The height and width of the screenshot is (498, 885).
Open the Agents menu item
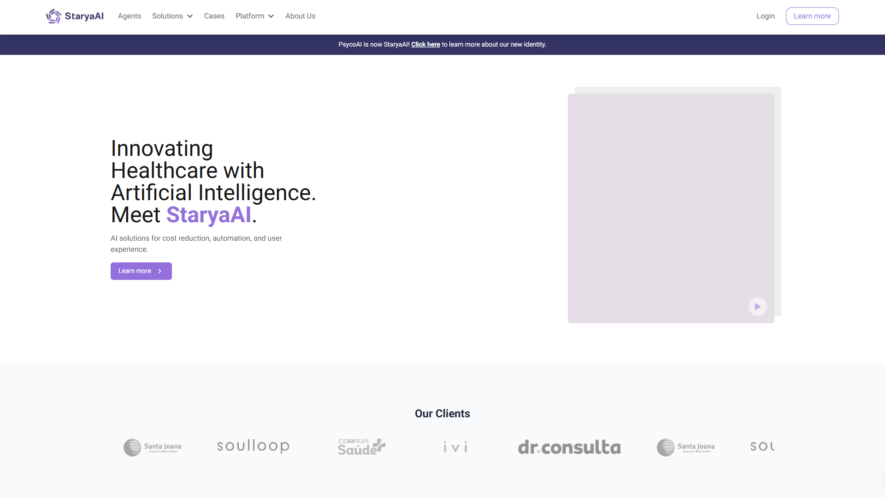click(129, 16)
